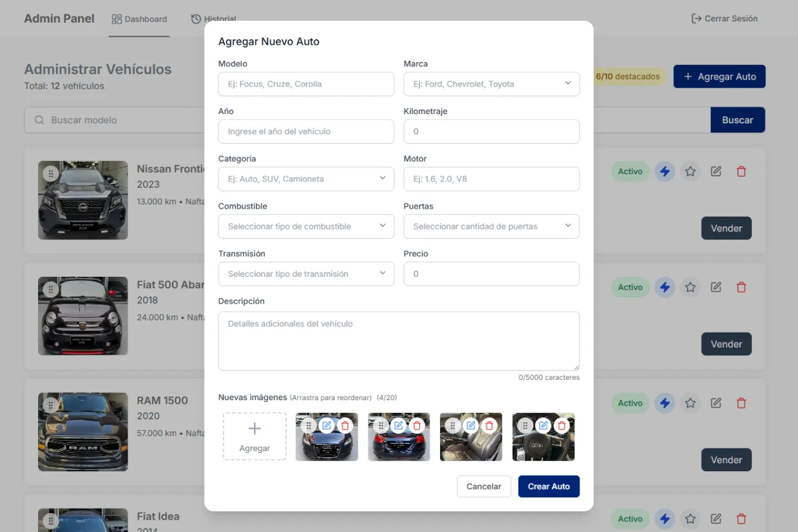Screen dimensions: 798x532
Task: Focus the Modelo input field
Action: pyautogui.click(x=306, y=84)
